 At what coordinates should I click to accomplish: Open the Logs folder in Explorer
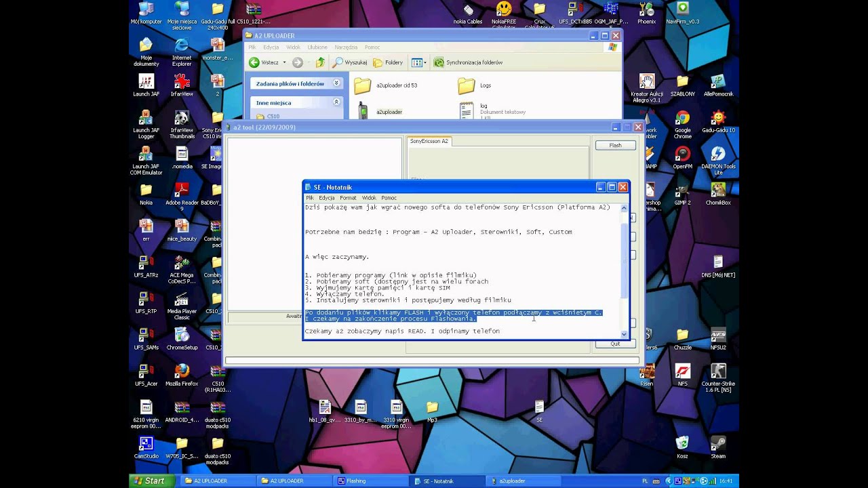point(475,85)
